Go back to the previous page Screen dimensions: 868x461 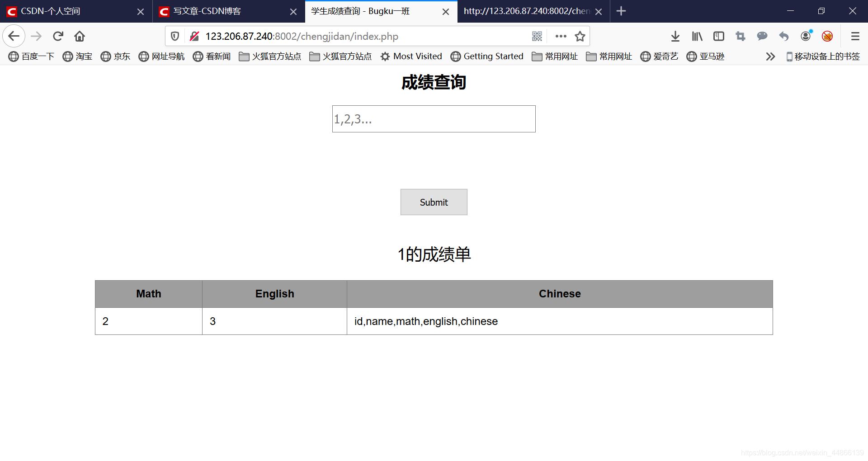point(14,36)
